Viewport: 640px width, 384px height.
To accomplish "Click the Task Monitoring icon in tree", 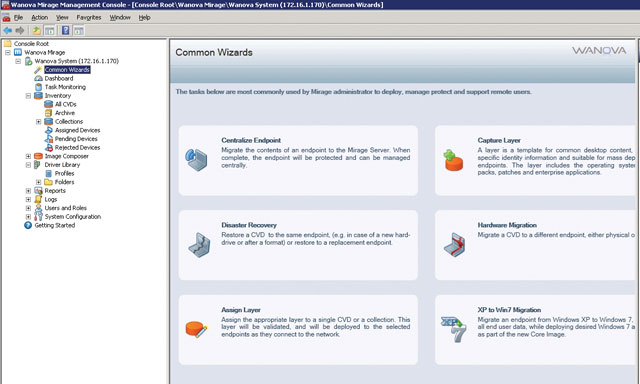I will tap(38, 87).
